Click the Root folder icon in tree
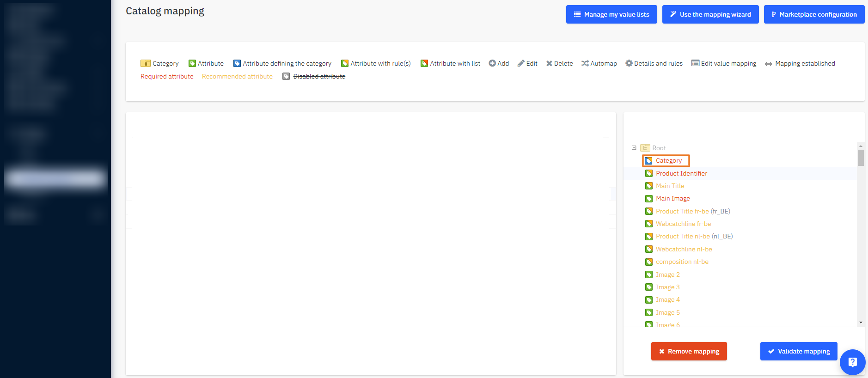 coord(645,148)
